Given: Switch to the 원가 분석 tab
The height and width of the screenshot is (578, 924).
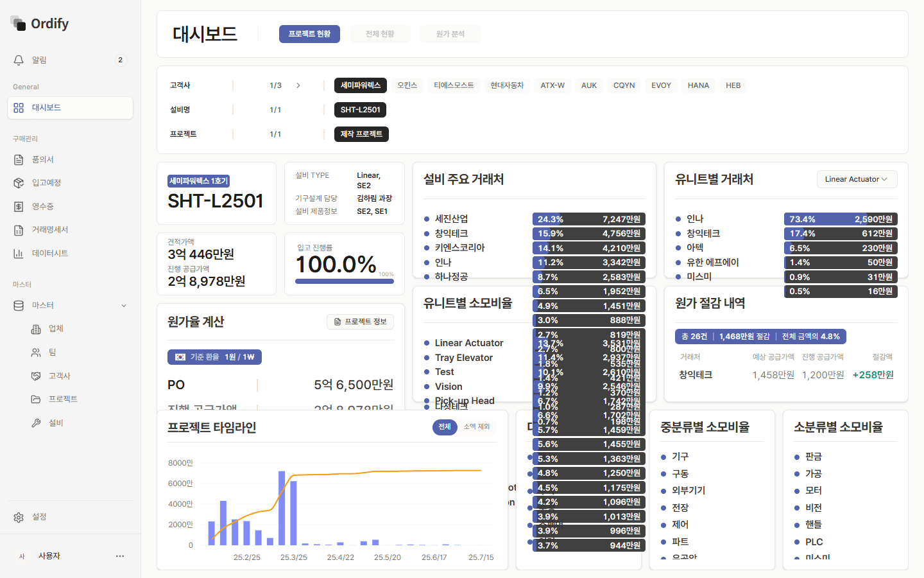Looking at the screenshot, I should click(450, 34).
